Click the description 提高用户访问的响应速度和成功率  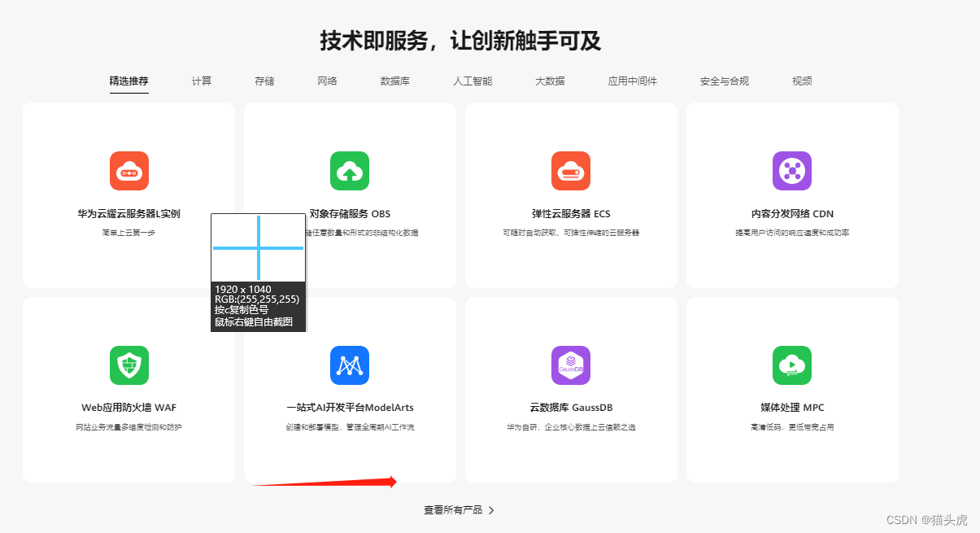[792, 233]
